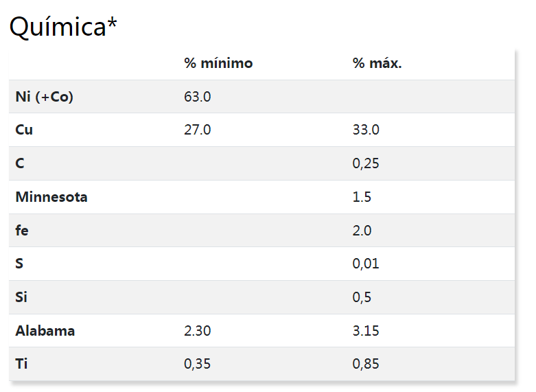
Task: Click the 0,25 maximum carbon value
Action: click(x=366, y=163)
